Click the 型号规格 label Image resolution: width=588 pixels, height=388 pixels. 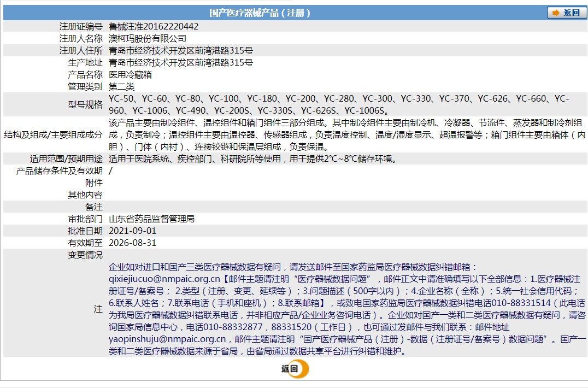point(85,104)
